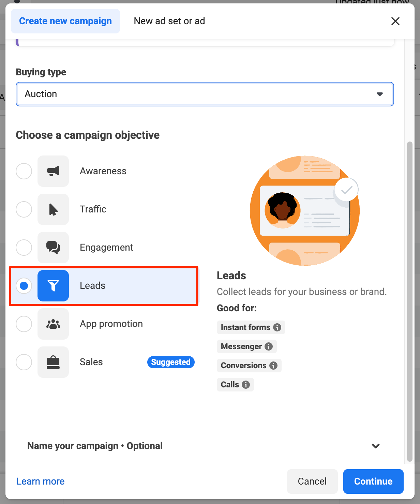The height and width of the screenshot is (504, 420).
Task: Click the Traffic cursor icon
Action: 53,209
